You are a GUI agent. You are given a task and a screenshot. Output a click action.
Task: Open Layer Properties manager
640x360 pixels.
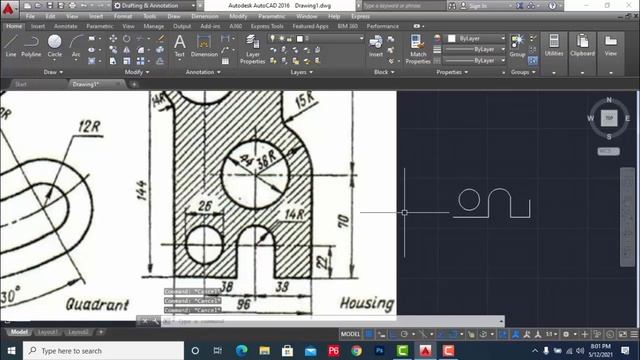pos(253,49)
